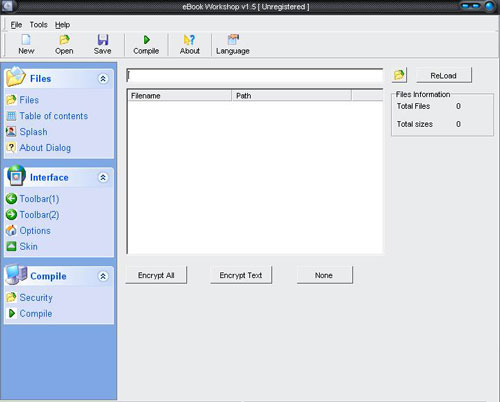
Task: Open the About toolbar icon with question mark
Action: [x=189, y=40]
